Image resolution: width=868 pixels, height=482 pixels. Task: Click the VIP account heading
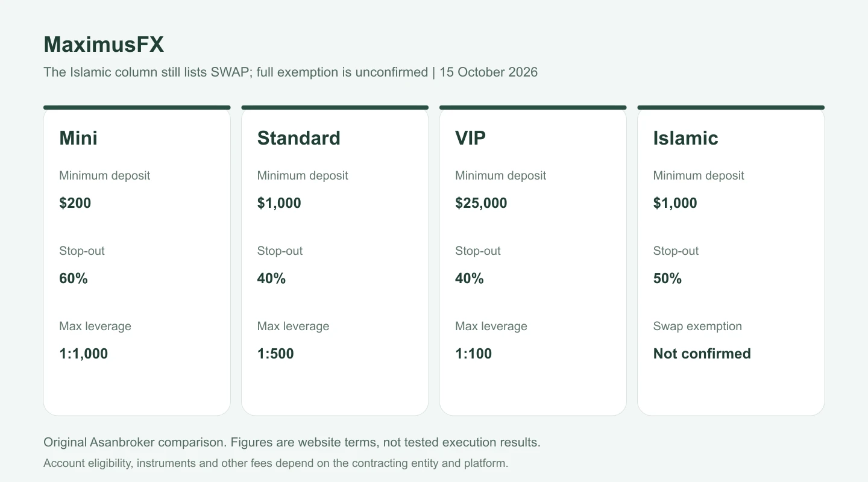tap(470, 138)
